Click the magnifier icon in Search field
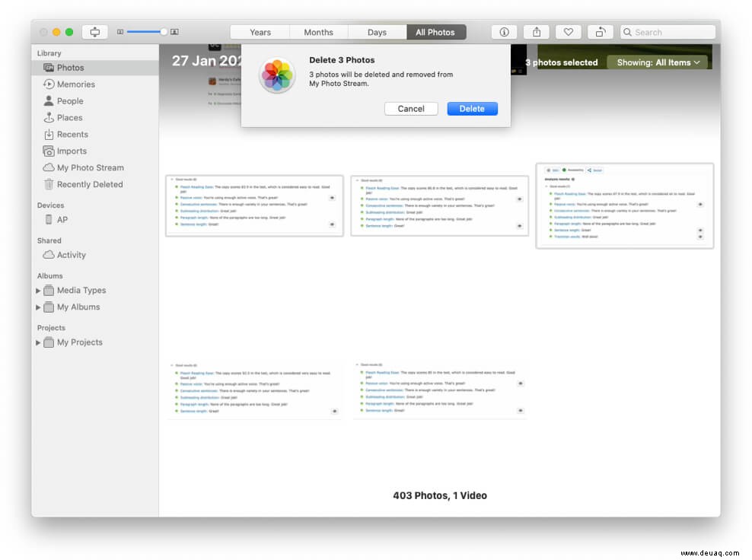 coord(627,32)
